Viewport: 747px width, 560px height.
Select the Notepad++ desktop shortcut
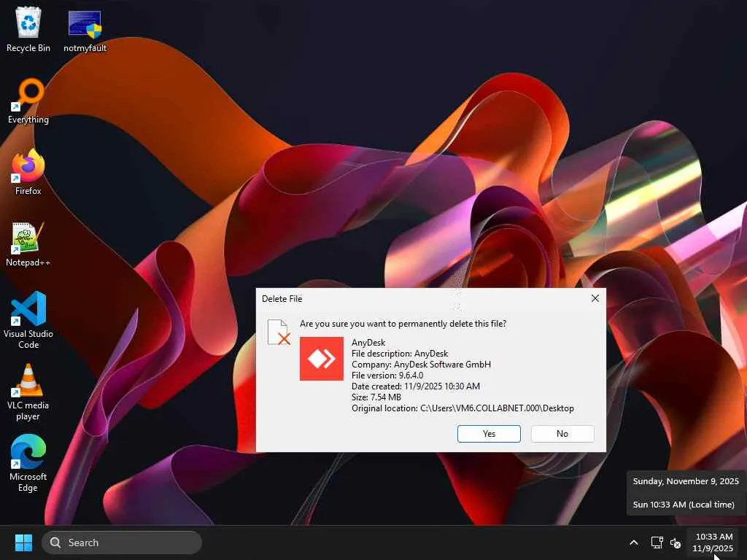28,244
